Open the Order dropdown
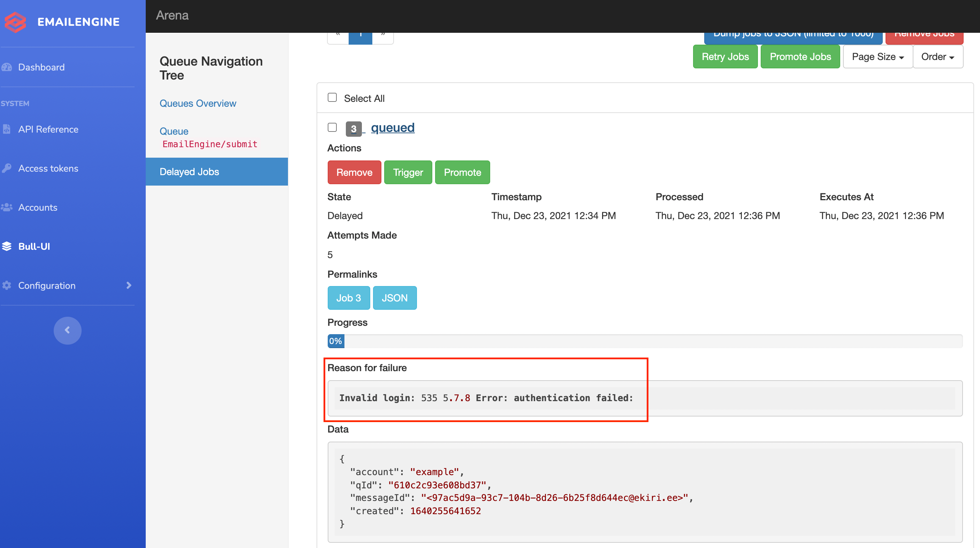The image size is (980, 548). click(x=937, y=57)
